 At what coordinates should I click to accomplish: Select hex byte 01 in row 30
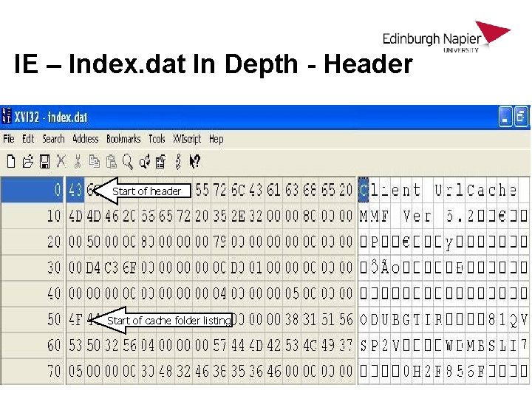256,268
